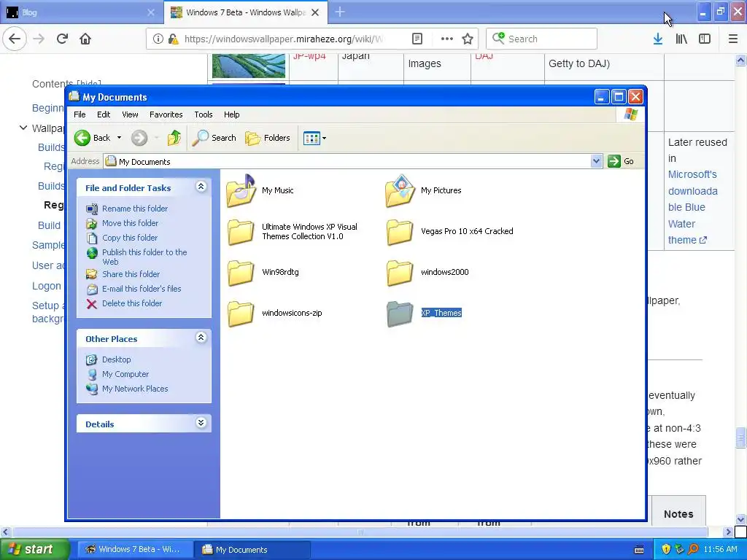This screenshot has height=560, width=747.
Task: Select the My Music folder icon
Action: (x=241, y=190)
